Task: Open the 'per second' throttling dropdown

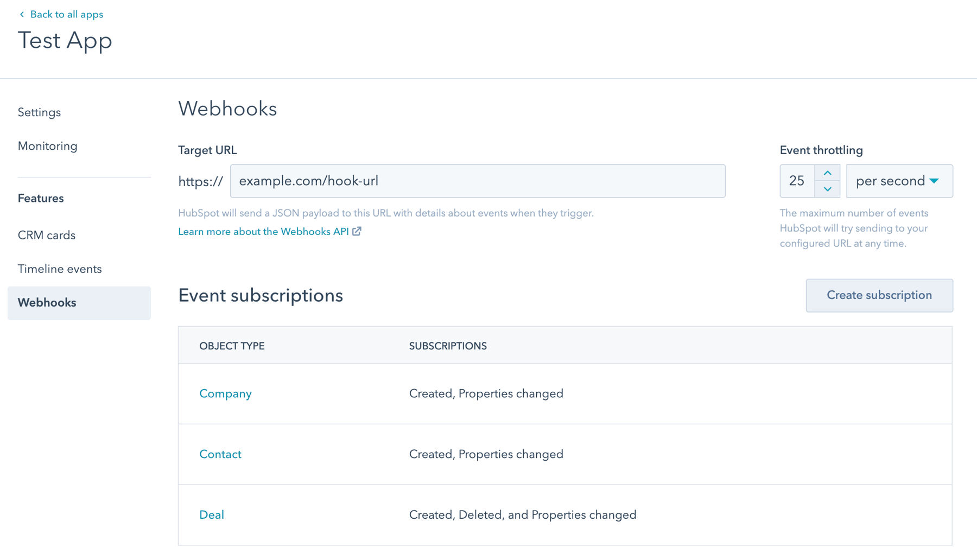Action: coord(896,181)
